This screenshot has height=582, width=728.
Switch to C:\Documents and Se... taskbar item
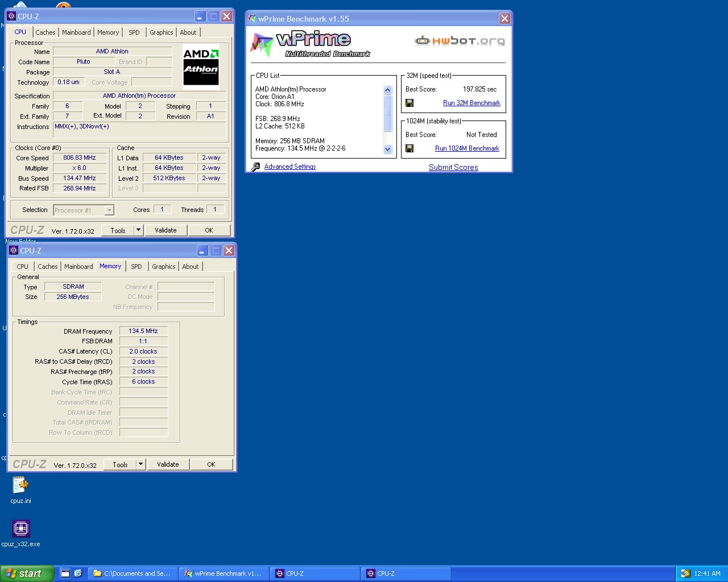[133, 573]
